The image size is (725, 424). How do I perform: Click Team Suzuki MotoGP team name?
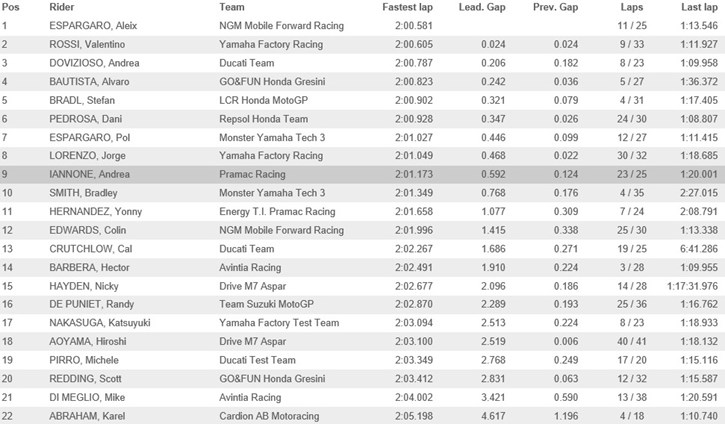(x=266, y=304)
